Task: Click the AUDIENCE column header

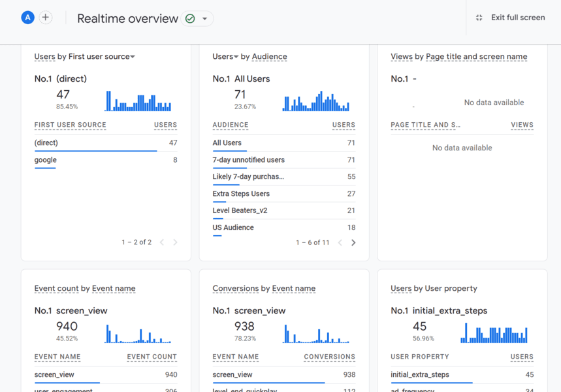Action: coord(231,125)
